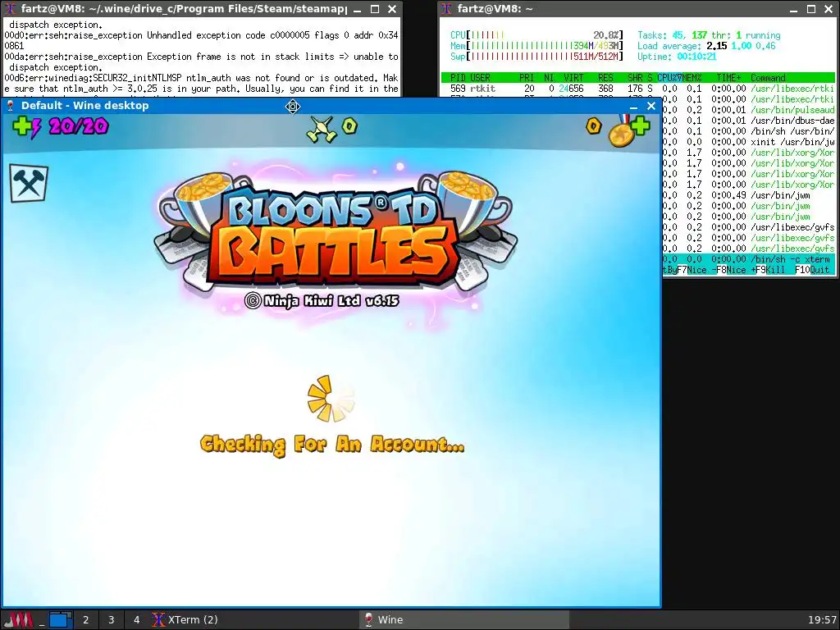
Task: Maximize the steamapps terminal window
Action: (375, 9)
